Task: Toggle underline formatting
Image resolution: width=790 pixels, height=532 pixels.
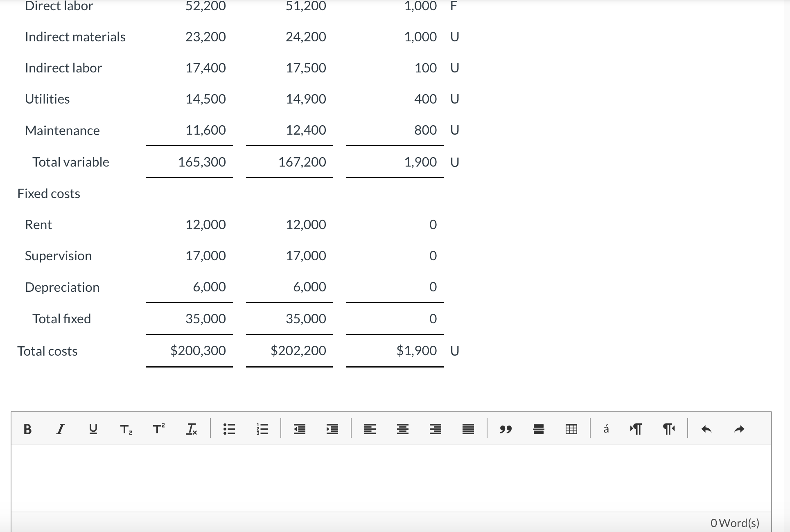Action: point(93,429)
